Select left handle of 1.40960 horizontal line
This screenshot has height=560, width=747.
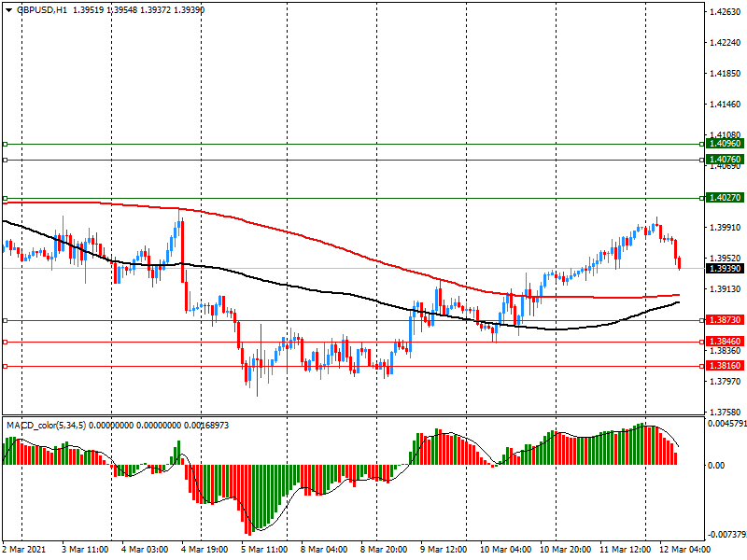point(6,144)
